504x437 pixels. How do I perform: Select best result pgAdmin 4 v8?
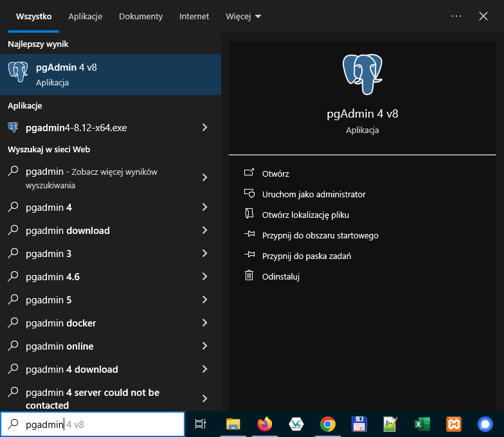(111, 75)
